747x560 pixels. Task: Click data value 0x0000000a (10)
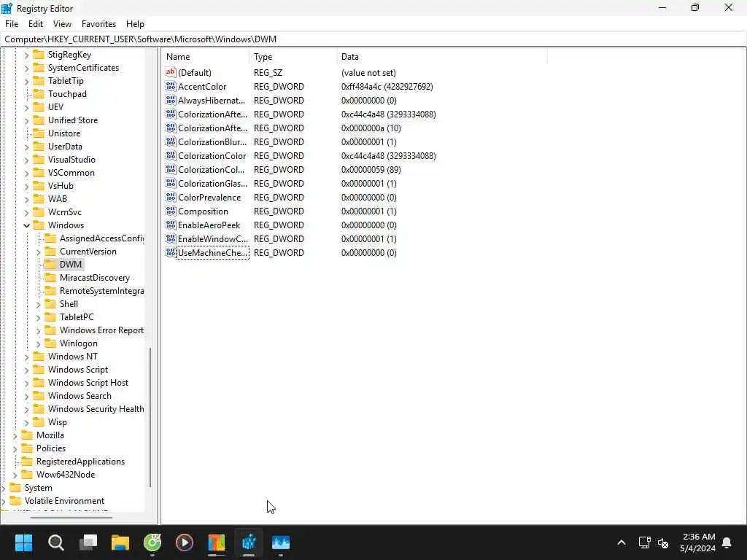coord(371,128)
